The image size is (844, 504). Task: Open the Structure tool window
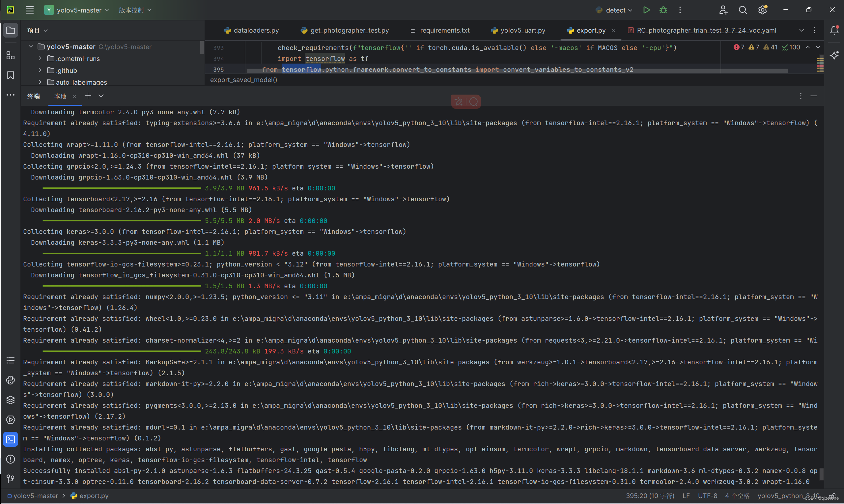[11, 55]
